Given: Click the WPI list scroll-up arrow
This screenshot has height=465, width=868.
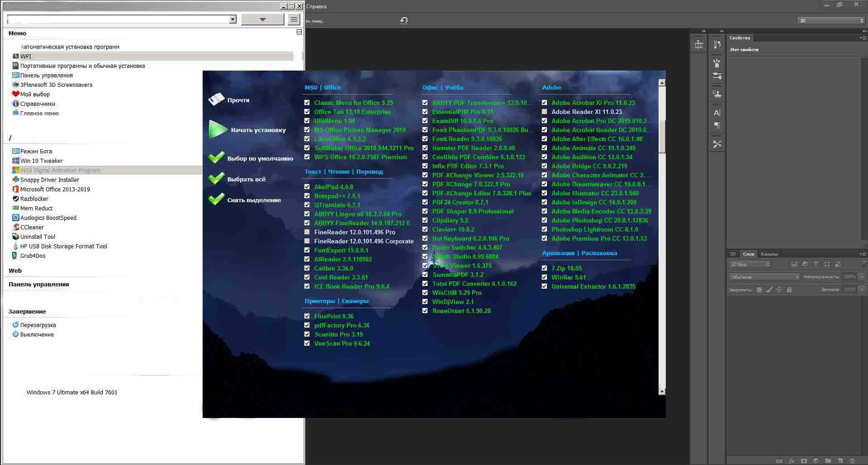Looking at the screenshot, I should pyautogui.click(x=662, y=83).
